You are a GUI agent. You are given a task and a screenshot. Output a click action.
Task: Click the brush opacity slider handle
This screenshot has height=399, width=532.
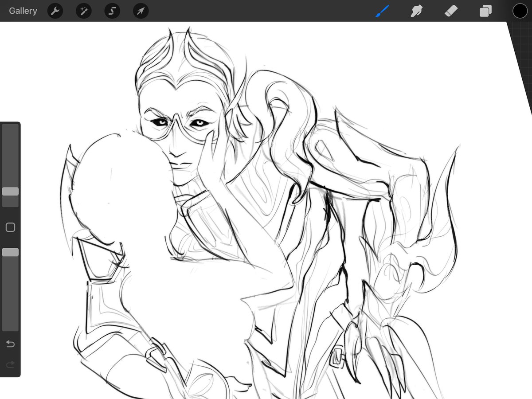tap(10, 252)
